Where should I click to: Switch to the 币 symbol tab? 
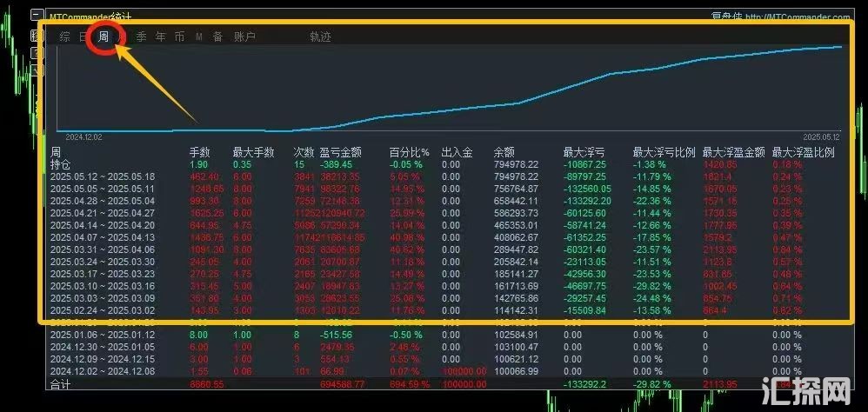pos(179,37)
